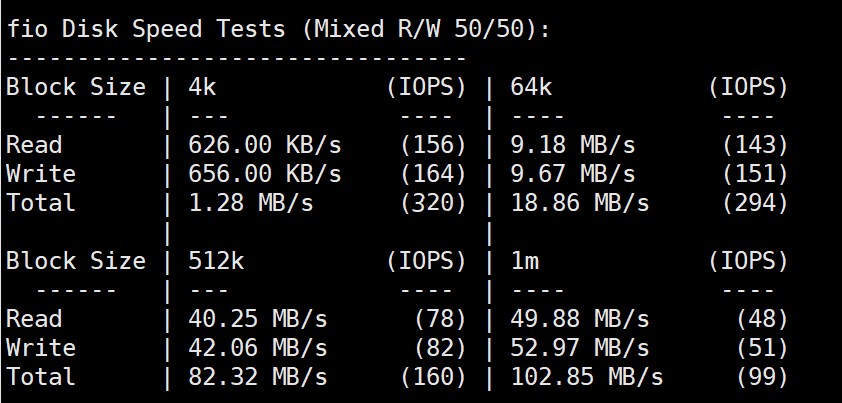
Task: Select the 64k total IOPS value (294)
Action: [756, 203]
